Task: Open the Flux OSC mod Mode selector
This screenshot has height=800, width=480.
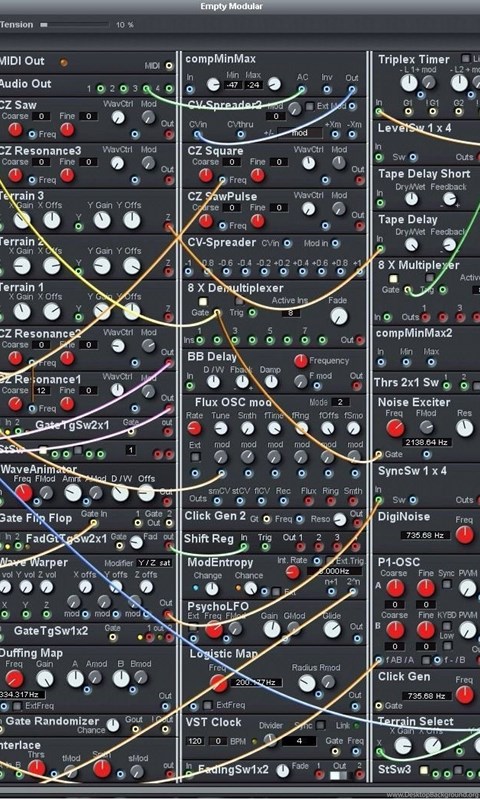Action: pos(340,402)
